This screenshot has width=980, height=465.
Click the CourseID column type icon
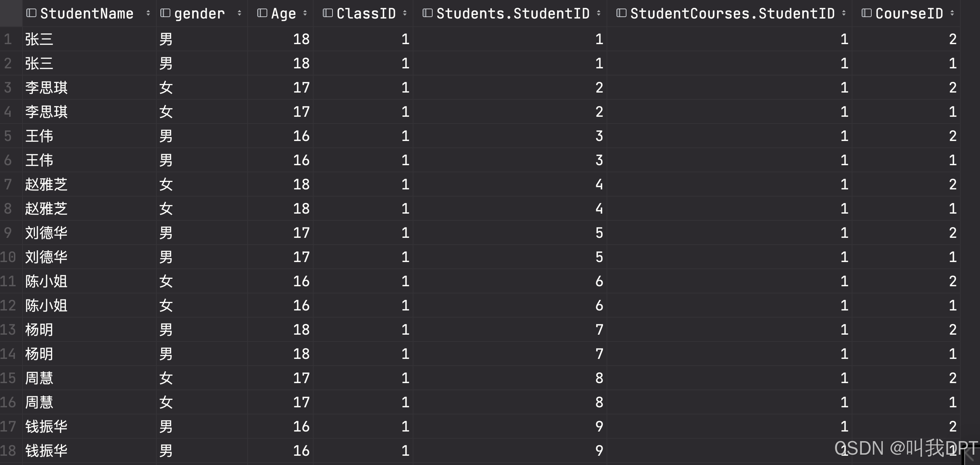(867, 13)
